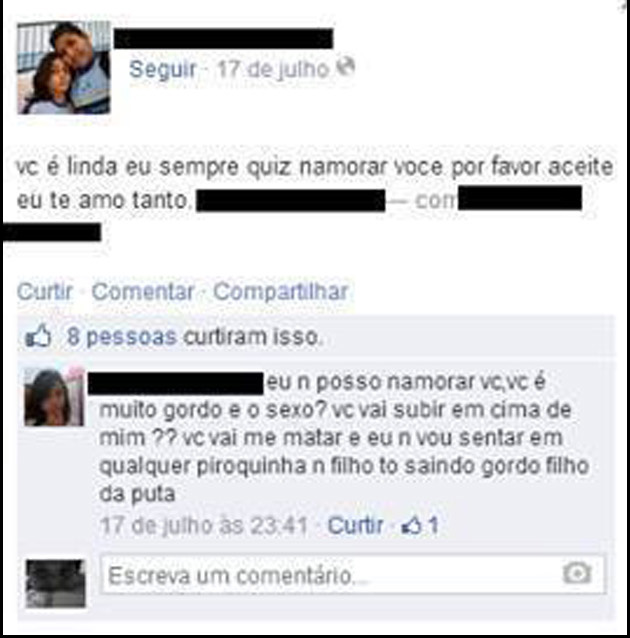The height and width of the screenshot is (638, 630).
Task: Click the thumbs-up icon beside 8 pessoas
Action: tap(38, 336)
